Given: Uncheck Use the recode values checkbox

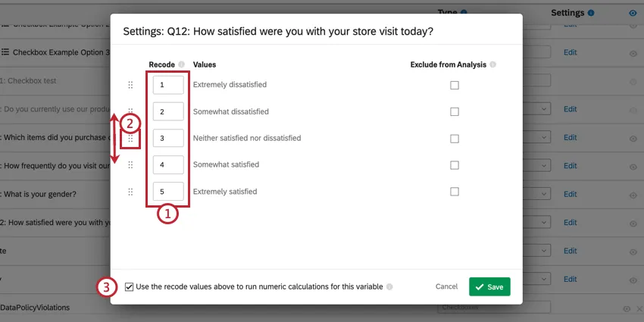Looking at the screenshot, I should click(x=130, y=287).
